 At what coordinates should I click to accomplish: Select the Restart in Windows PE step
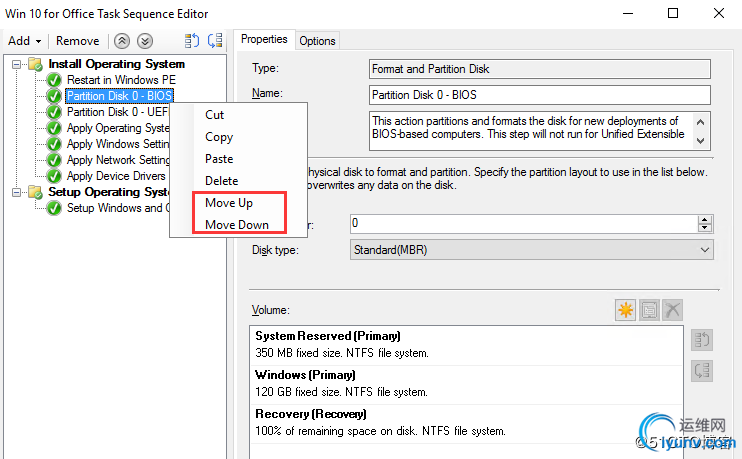(x=121, y=80)
